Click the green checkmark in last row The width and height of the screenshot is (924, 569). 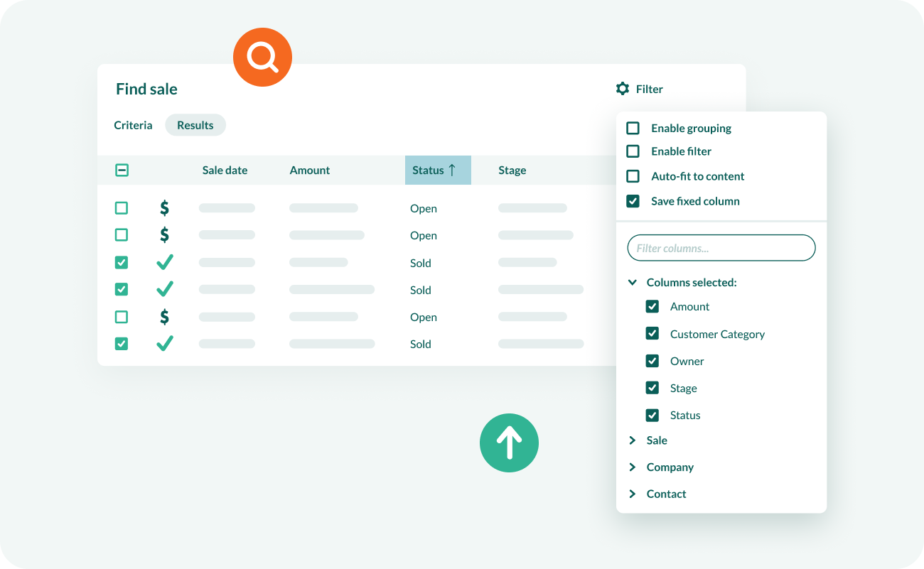click(x=164, y=344)
